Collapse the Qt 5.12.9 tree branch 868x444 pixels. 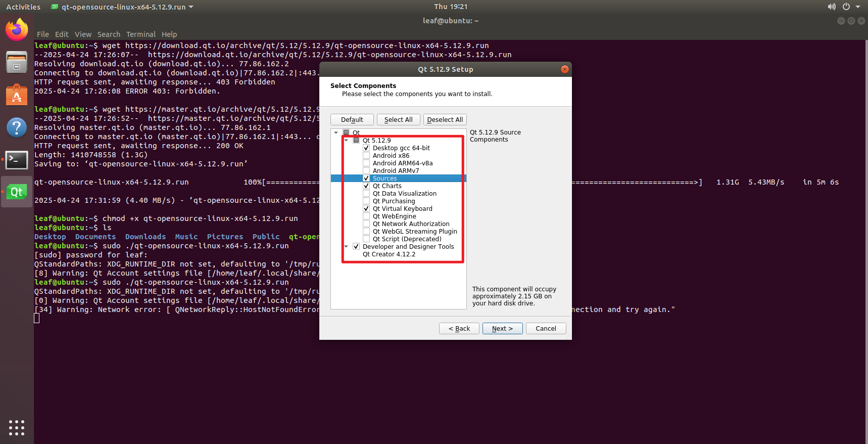click(x=346, y=141)
